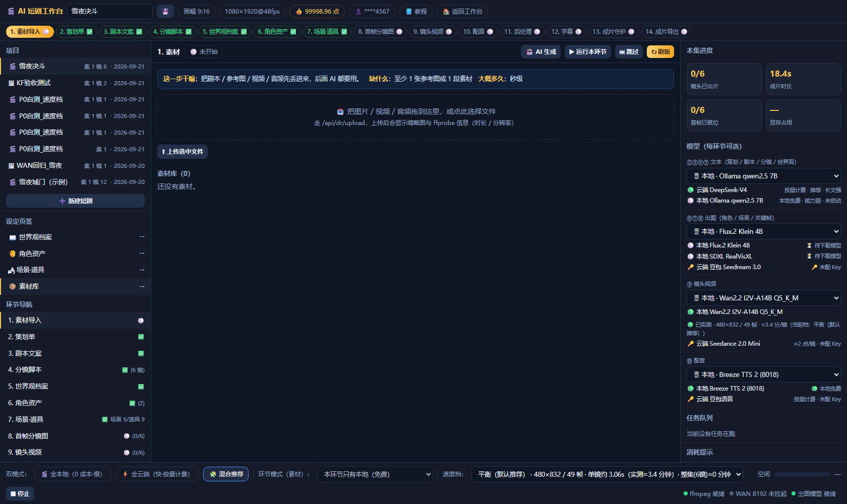Viewport: 847px width, 504px height.
Task: Click the KF验收测试 project film icon
Action: point(11,83)
